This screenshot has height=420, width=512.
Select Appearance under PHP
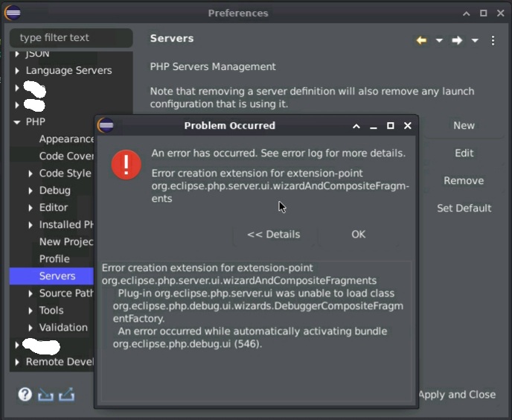click(67, 139)
